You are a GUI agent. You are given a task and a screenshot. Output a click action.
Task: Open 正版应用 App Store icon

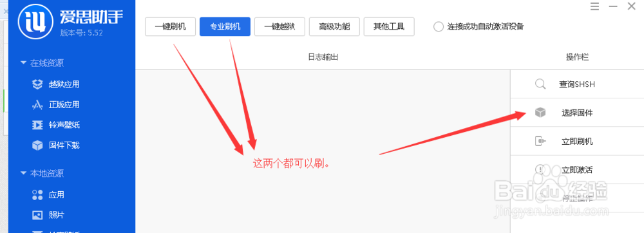coord(37,105)
